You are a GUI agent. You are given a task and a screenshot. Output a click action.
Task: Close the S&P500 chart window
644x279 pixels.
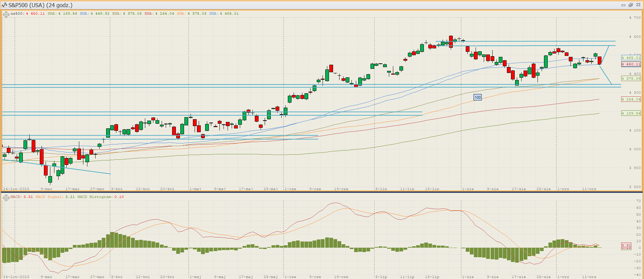tap(638, 5)
